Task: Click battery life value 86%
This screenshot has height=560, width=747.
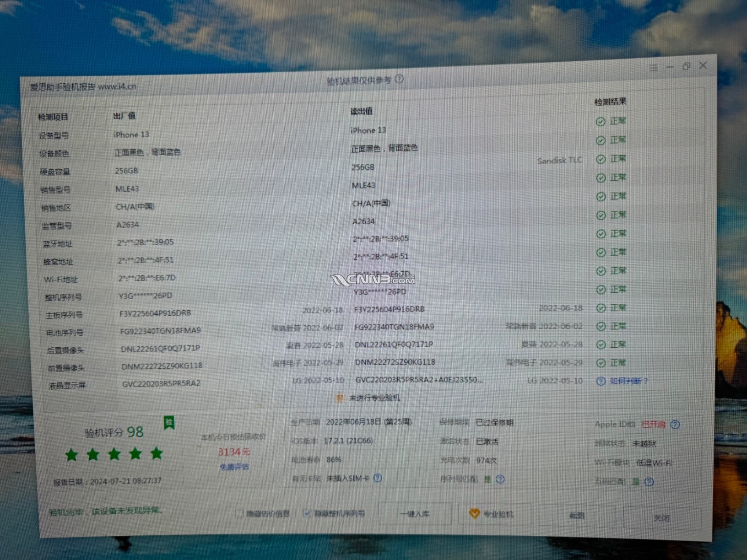Action: (334, 459)
